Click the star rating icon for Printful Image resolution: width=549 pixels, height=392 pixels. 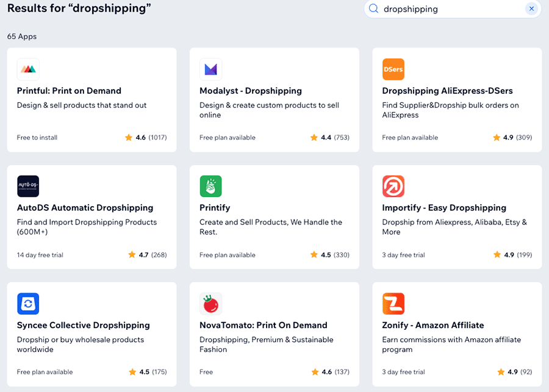[x=129, y=138]
